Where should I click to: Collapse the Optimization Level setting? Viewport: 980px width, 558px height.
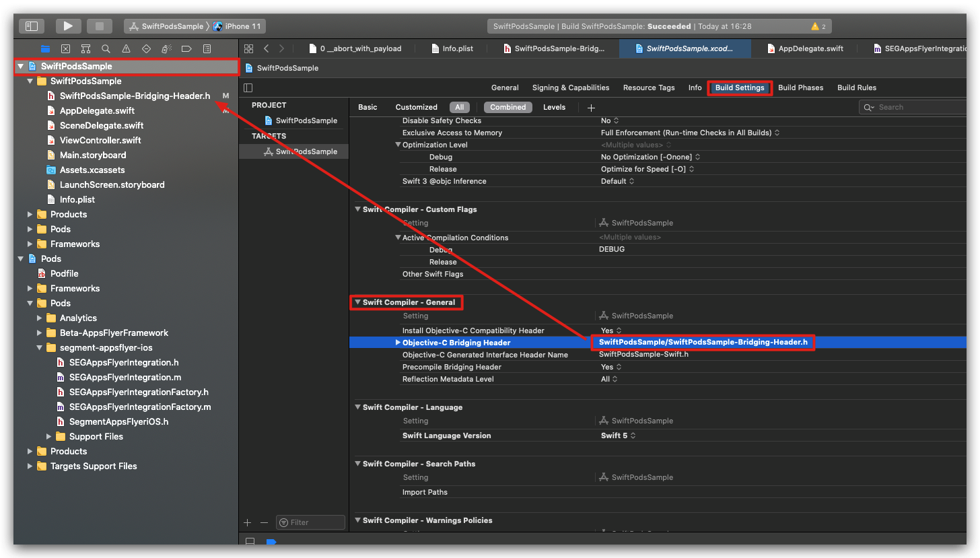(398, 145)
